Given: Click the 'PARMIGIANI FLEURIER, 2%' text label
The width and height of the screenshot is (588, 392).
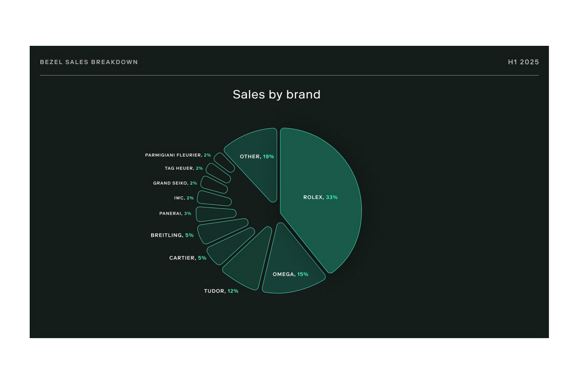Looking at the screenshot, I should click(x=178, y=155).
